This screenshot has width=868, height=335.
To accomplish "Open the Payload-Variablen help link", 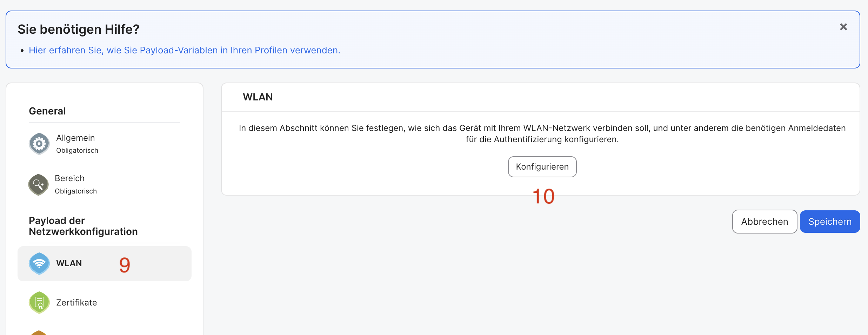I will point(185,50).
